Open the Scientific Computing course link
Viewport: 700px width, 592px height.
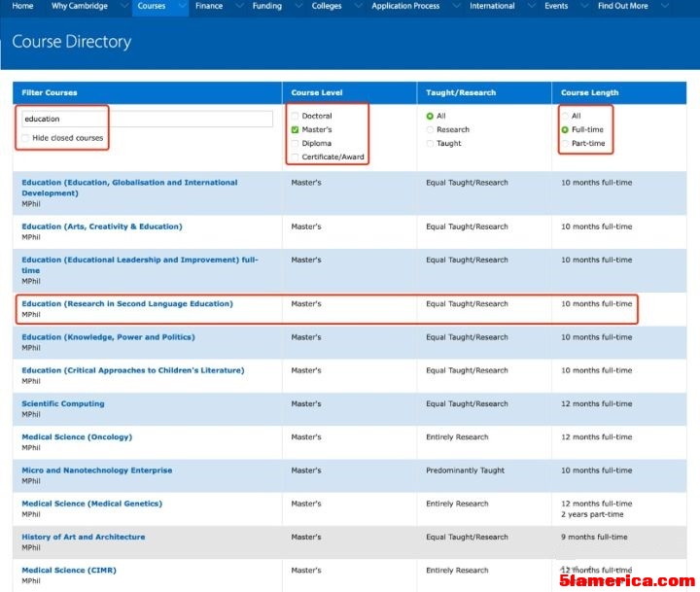click(63, 404)
